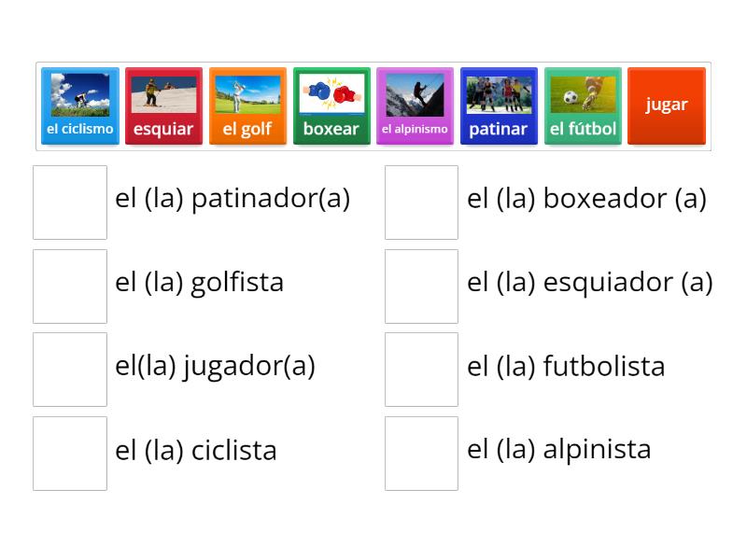Select the el golf golfer image tile
This screenshot has height=560, width=747.
point(247,105)
